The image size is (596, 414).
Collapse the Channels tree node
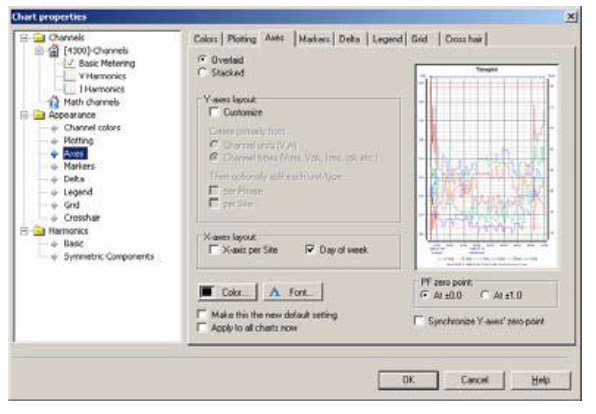point(24,38)
